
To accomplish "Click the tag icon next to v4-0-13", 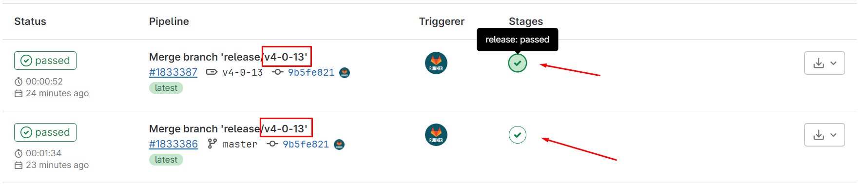I will tap(212, 72).
